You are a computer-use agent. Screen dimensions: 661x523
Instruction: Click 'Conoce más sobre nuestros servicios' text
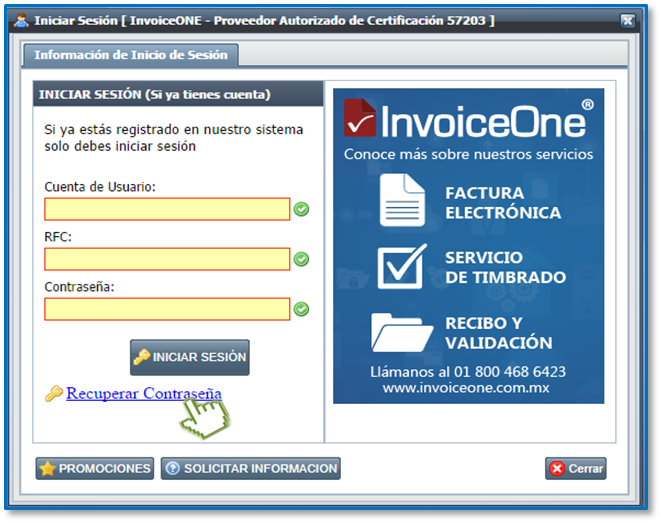pyautogui.click(x=468, y=154)
